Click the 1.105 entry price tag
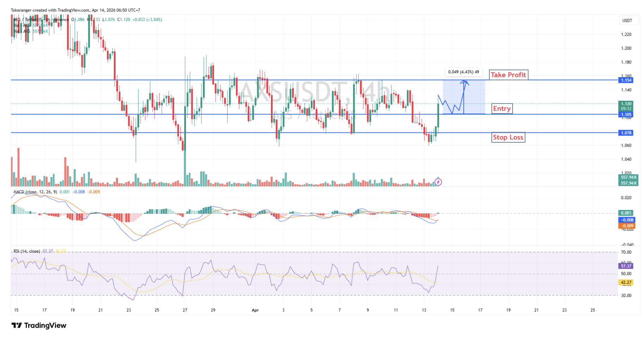The height and width of the screenshot is (341, 644). pyautogui.click(x=626, y=114)
